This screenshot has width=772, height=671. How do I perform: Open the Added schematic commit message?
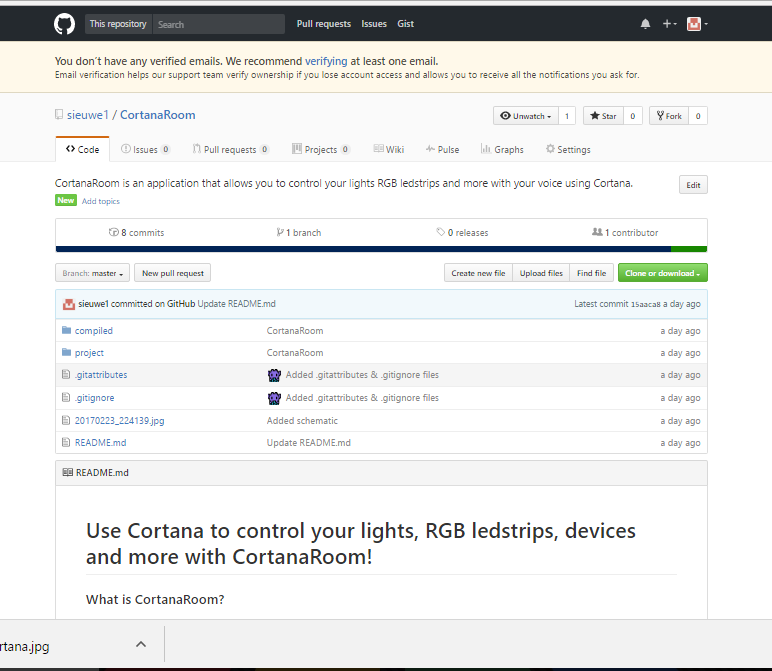pos(302,420)
